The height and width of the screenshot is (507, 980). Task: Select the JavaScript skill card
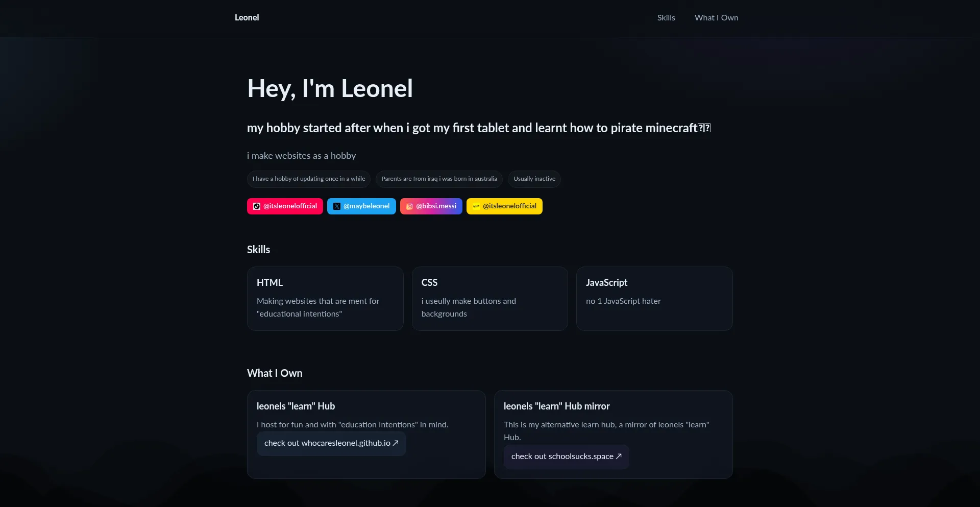click(x=654, y=299)
